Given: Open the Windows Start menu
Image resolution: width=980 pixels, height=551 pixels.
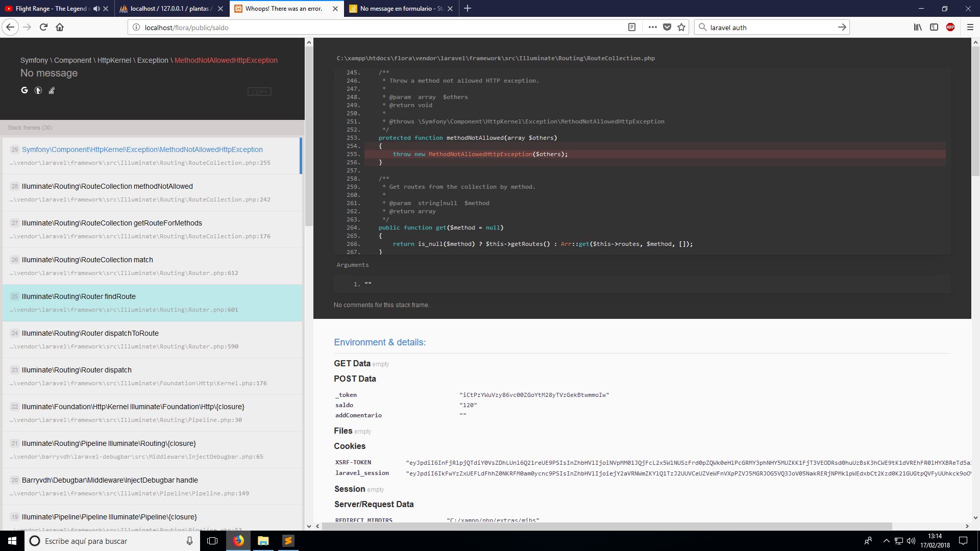Looking at the screenshot, I should (x=12, y=541).
